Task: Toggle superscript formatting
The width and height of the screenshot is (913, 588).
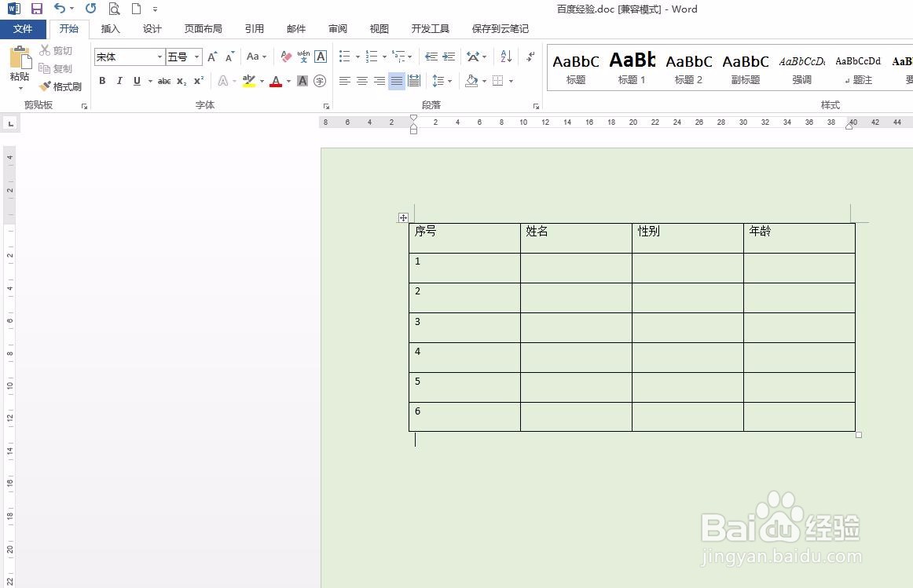Action: coord(199,81)
